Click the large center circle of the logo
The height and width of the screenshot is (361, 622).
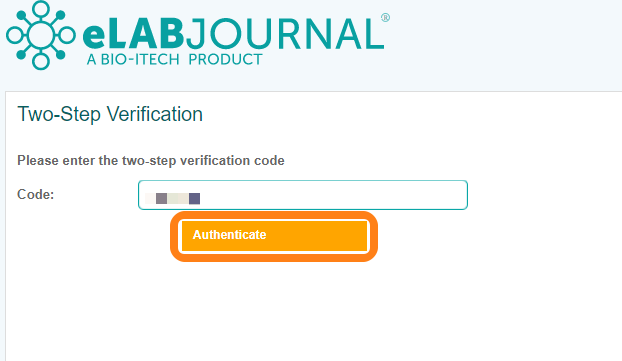click(40, 35)
